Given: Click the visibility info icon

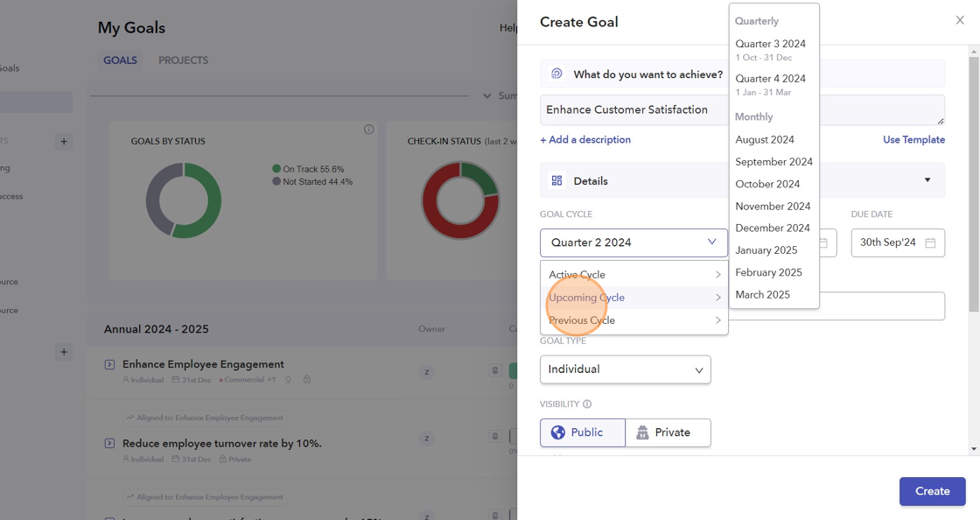Looking at the screenshot, I should (x=587, y=404).
